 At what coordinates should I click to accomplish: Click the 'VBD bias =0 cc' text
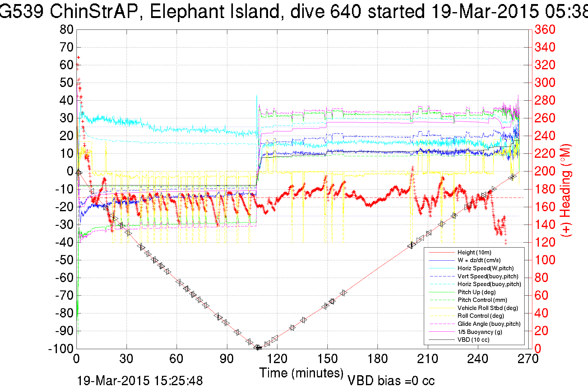[x=391, y=381]
